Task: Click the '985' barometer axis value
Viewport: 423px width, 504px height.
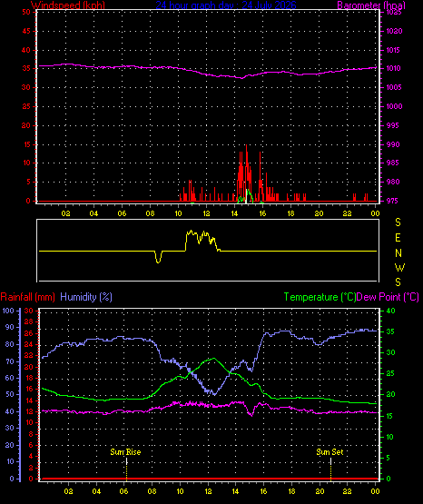Action: tap(393, 163)
